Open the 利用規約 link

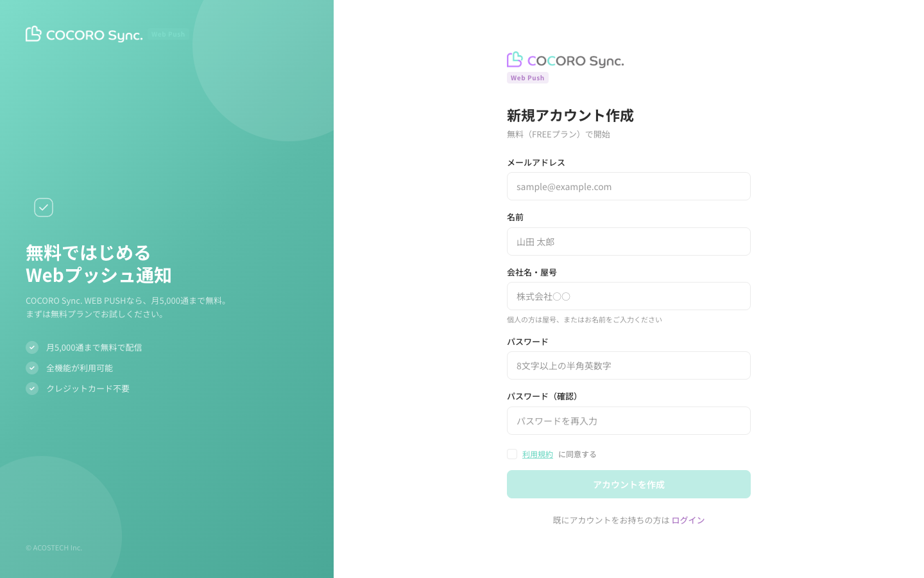pos(538,454)
